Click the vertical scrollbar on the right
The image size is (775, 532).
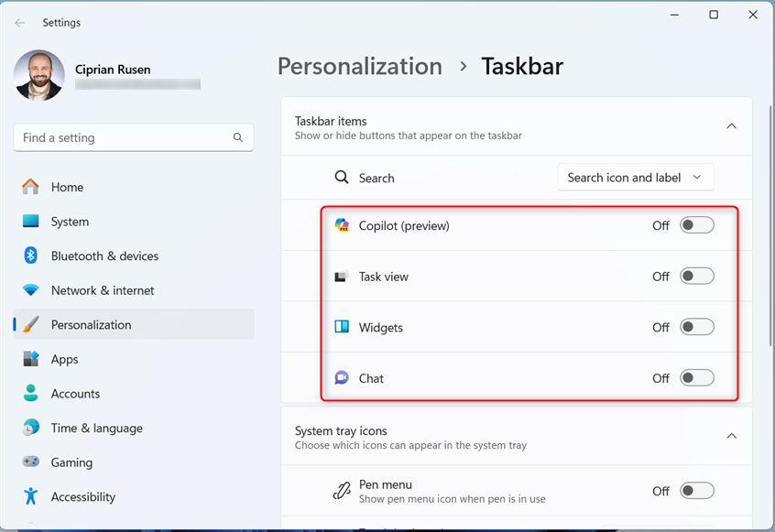pos(771,224)
